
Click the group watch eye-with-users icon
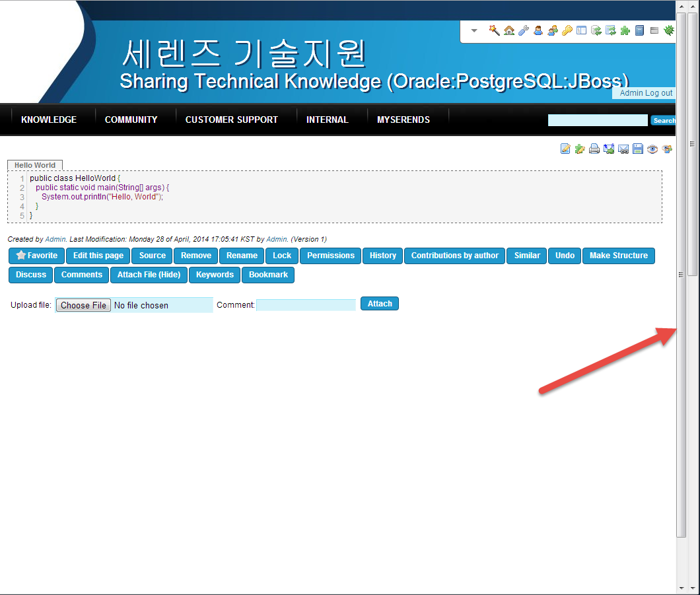667,149
